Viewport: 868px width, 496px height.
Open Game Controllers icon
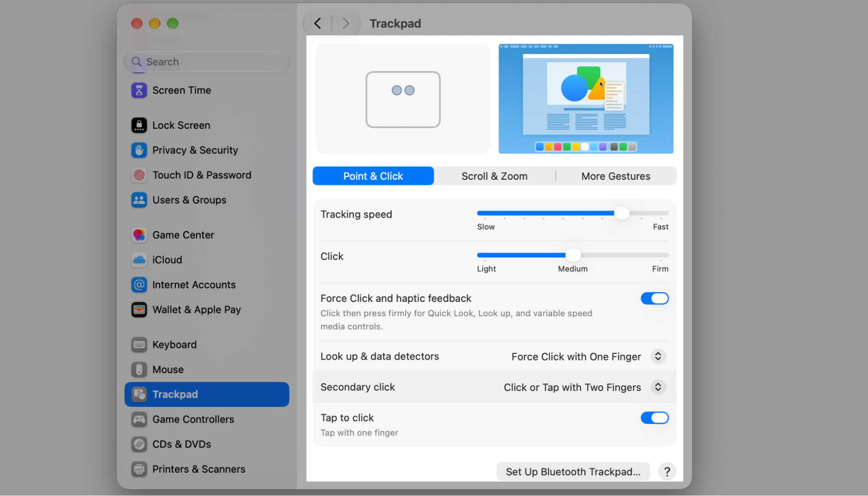[139, 420]
